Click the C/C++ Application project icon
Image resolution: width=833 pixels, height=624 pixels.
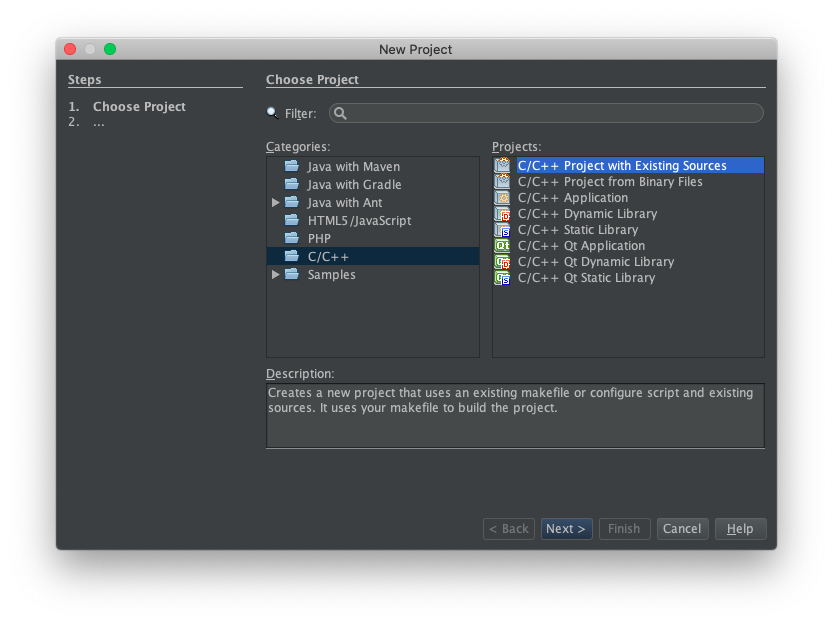point(502,198)
